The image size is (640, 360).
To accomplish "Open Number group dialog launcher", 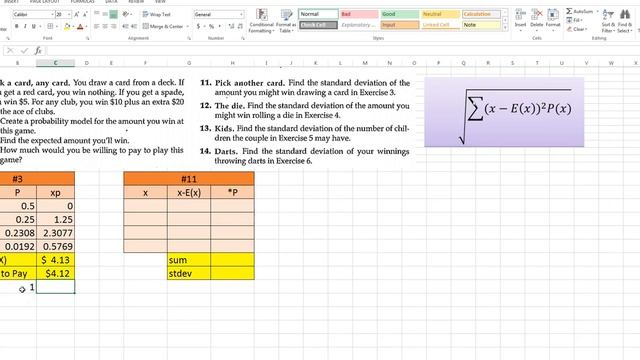I will tap(243, 38).
